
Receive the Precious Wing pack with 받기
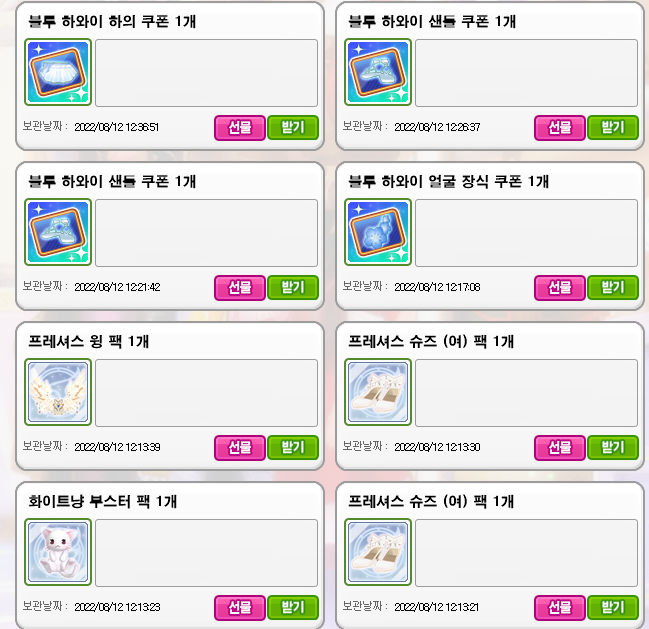pos(293,447)
